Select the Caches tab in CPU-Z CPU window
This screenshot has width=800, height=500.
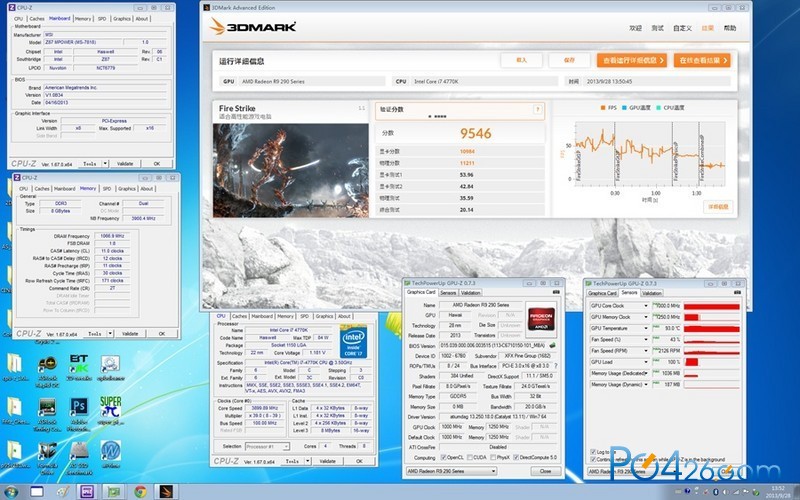point(239,316)
